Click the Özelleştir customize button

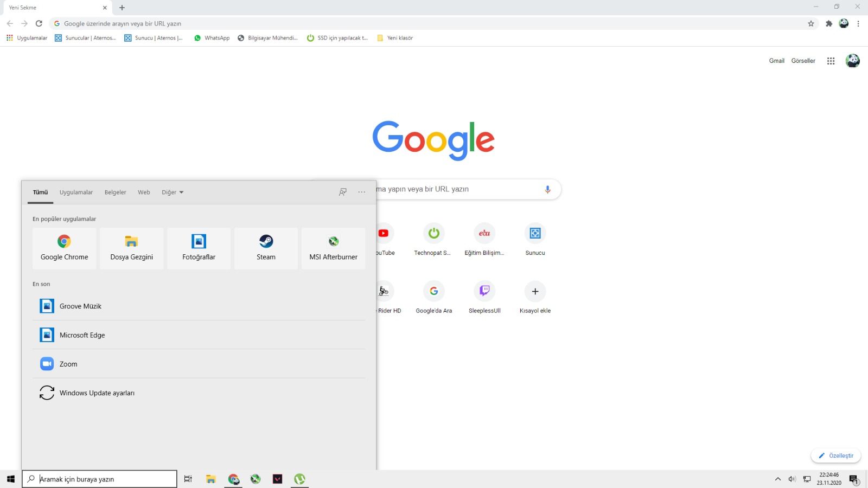coord(836,455)
